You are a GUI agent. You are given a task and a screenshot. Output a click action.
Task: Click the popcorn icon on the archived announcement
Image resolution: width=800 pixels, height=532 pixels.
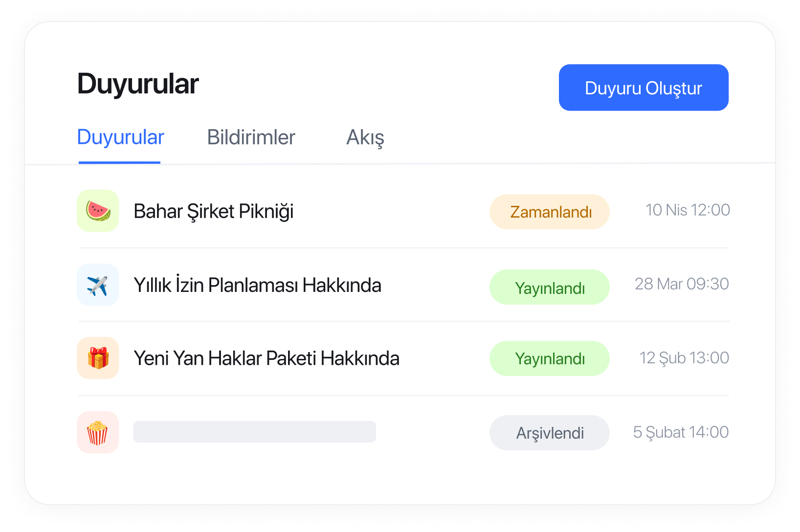coord(98,432)
